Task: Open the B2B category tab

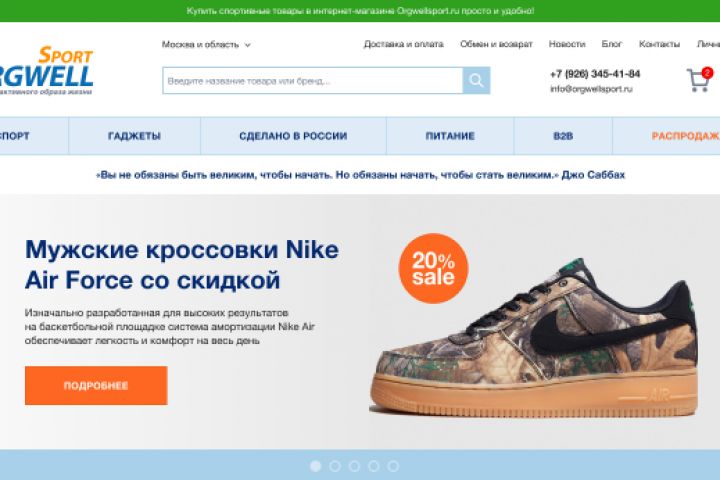Action: (563, 136)
